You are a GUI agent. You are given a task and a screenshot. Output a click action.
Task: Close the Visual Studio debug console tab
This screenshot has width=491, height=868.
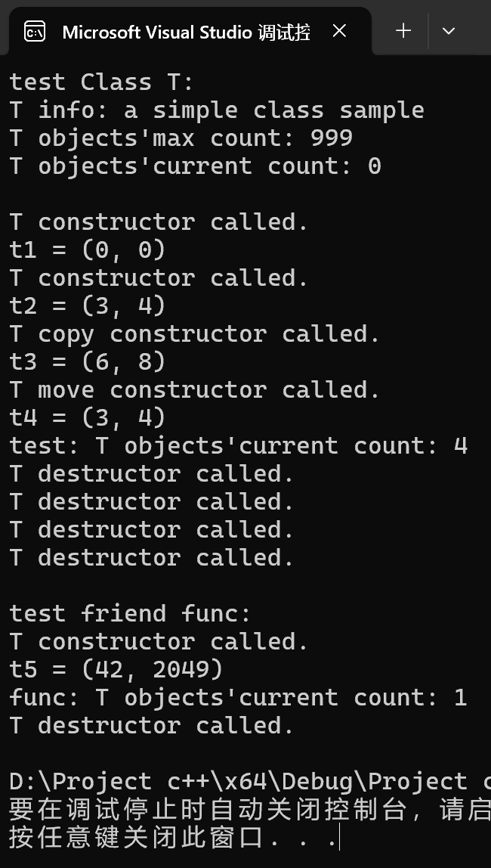tap(339, 31)
